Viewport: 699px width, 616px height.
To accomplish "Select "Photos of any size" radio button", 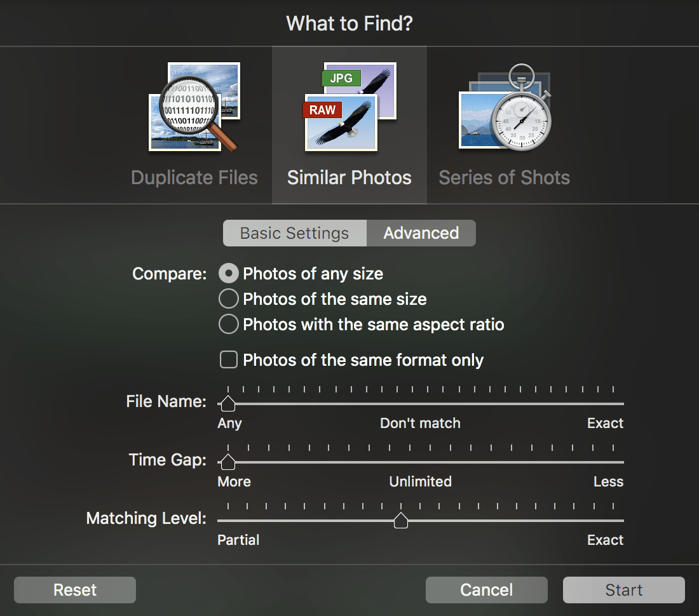I will point(228,274).
